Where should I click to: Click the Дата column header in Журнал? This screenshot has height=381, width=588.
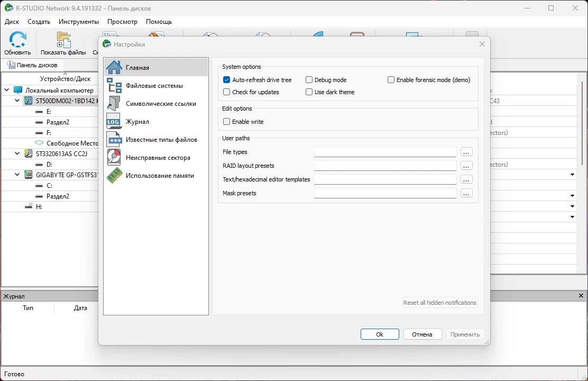[x=80, y=308]
